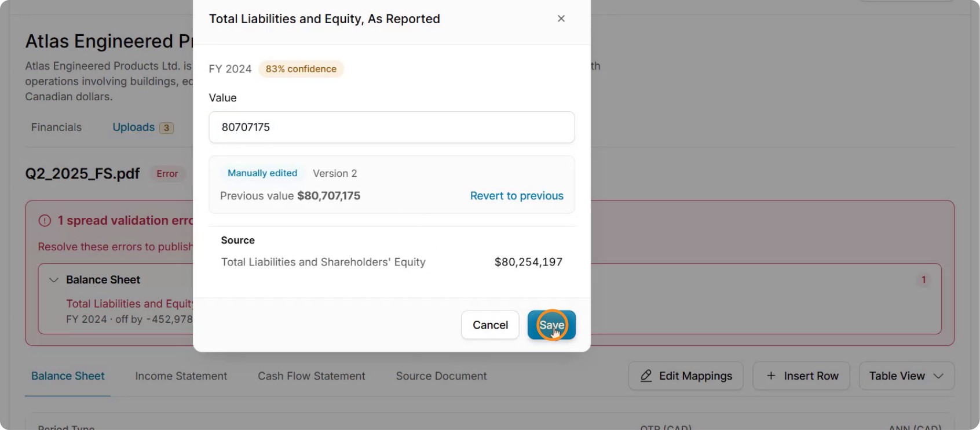This screenshot has height=430, width=980.
Task: Open the Financials tab
Action: click(x=56, y=127)
